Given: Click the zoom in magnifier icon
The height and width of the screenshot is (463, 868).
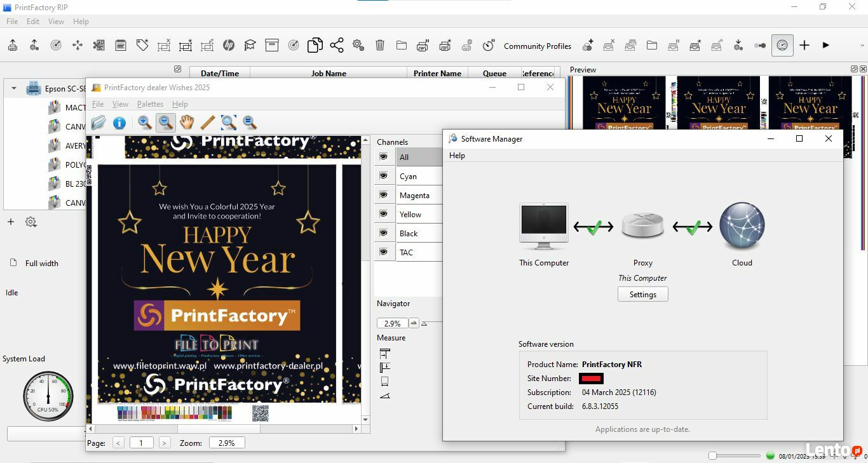Looking at the screenshot, I should click(x=145, y=123).
